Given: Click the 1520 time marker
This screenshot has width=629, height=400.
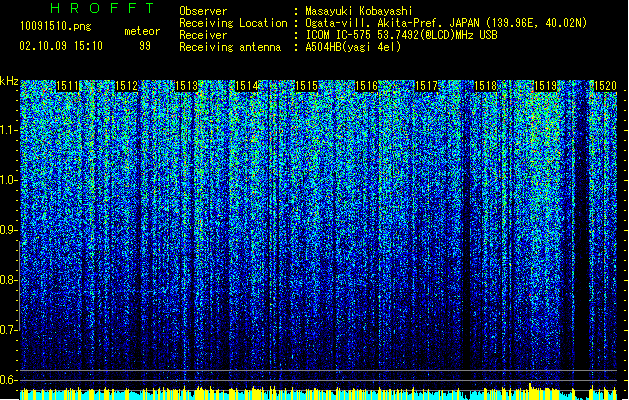Looking at the screenshot, I should [x=605, y=86].
